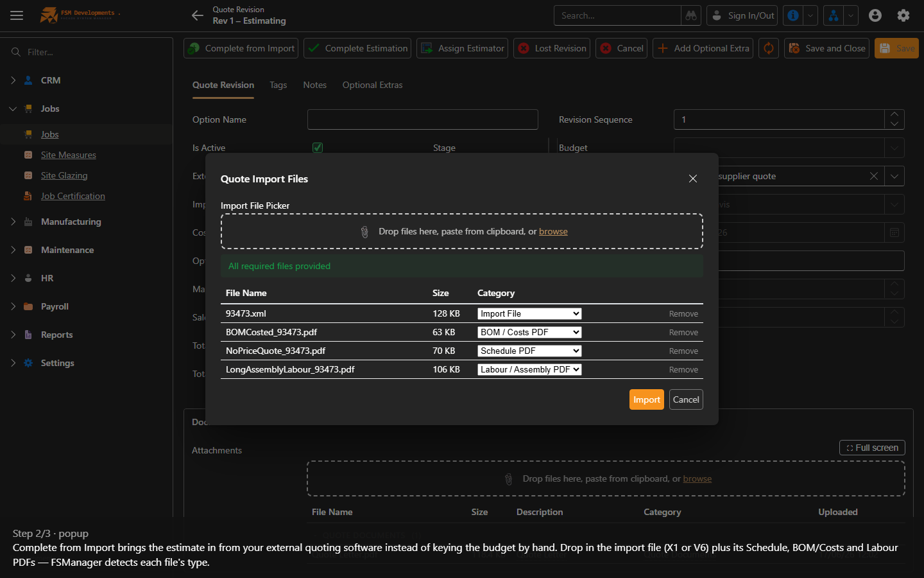The height and width of the screenshot is (578, 924).
Task: Open Site Glazing in sidebar
Action: 64,175
